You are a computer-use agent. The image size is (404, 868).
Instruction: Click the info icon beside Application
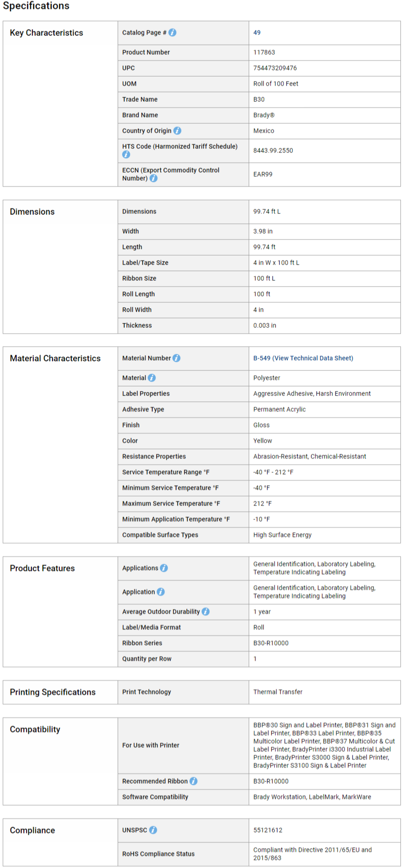(161, 592)
